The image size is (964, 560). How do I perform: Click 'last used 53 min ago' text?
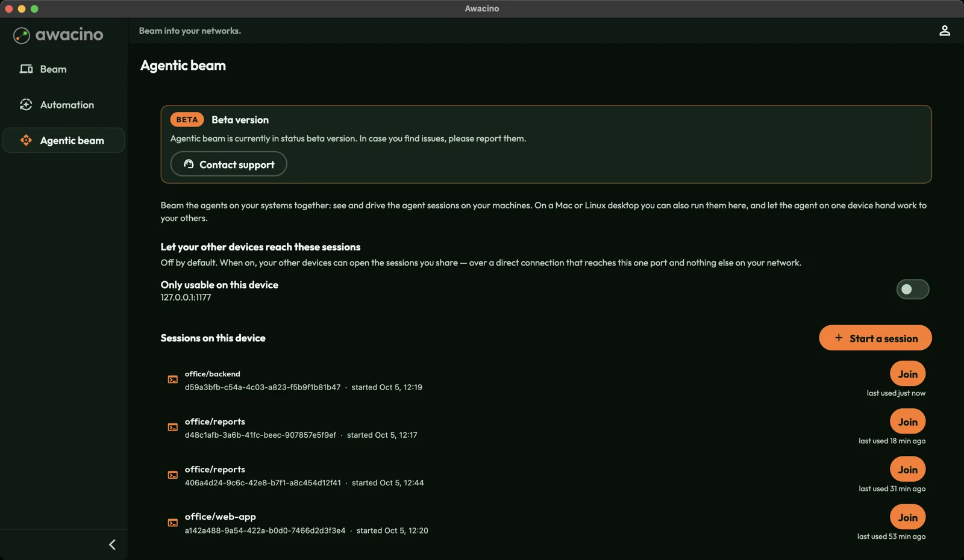891,537
